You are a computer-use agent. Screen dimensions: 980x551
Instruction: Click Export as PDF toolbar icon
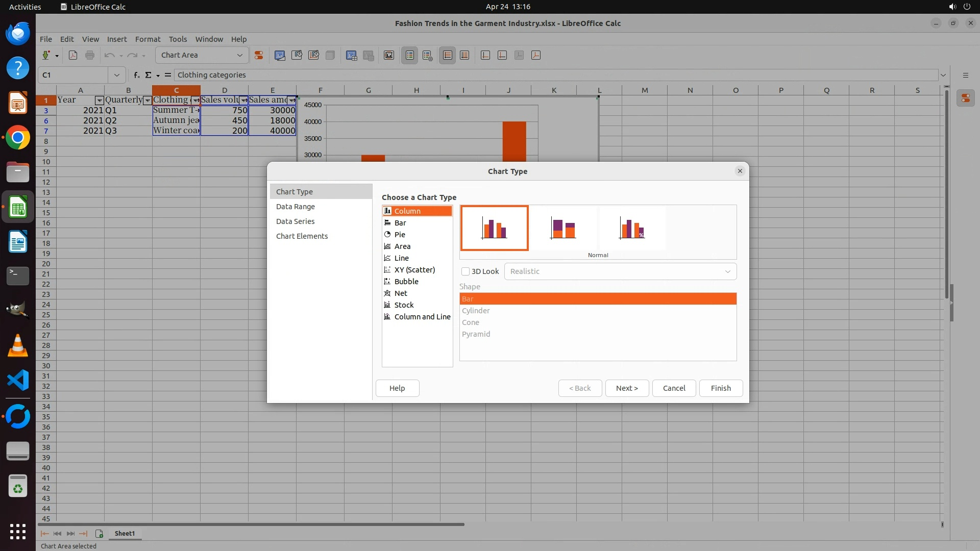click(x=73, y=55)
